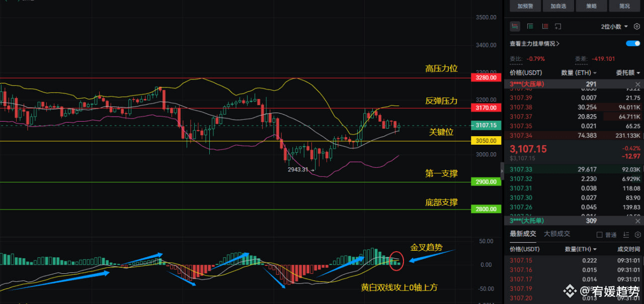Show buy orders only view icon
The image size is (644, 304).
530,26
